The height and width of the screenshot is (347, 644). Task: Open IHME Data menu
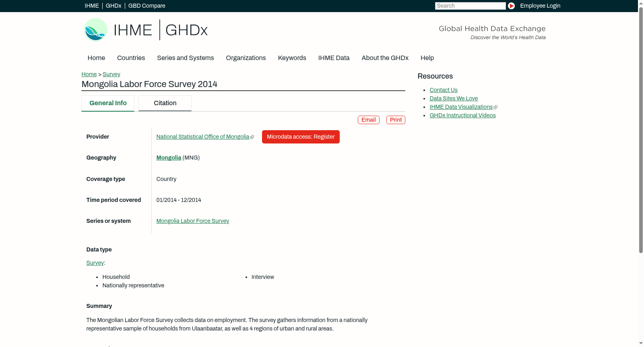tap(334, 58)
